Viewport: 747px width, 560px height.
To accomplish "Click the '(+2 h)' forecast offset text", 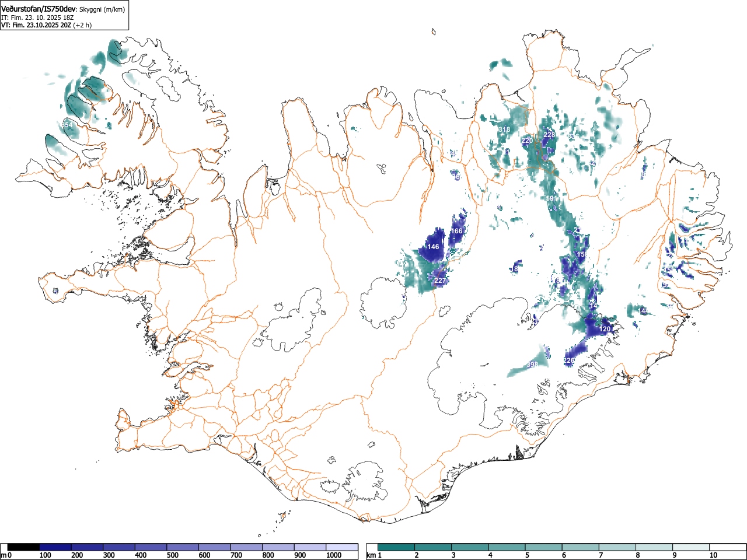I will (82, 25).
